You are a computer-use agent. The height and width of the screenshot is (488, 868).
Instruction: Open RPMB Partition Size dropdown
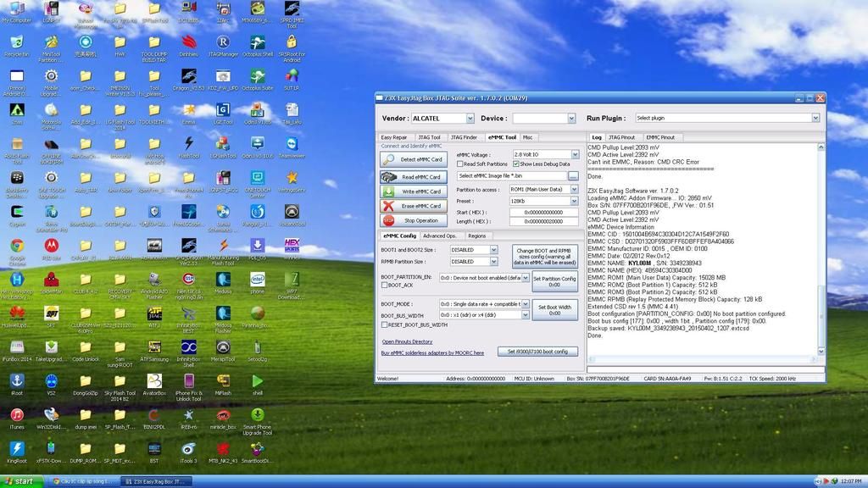point(493,261)
